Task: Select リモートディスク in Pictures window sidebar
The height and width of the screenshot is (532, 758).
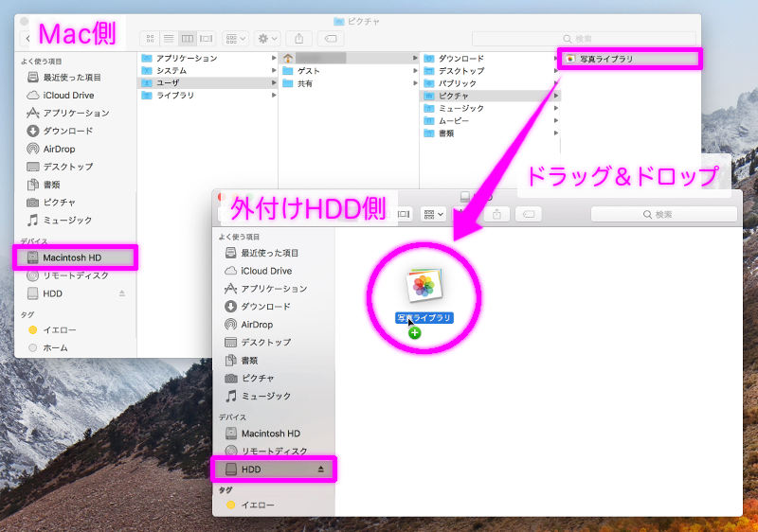Action: pos(76,275)
